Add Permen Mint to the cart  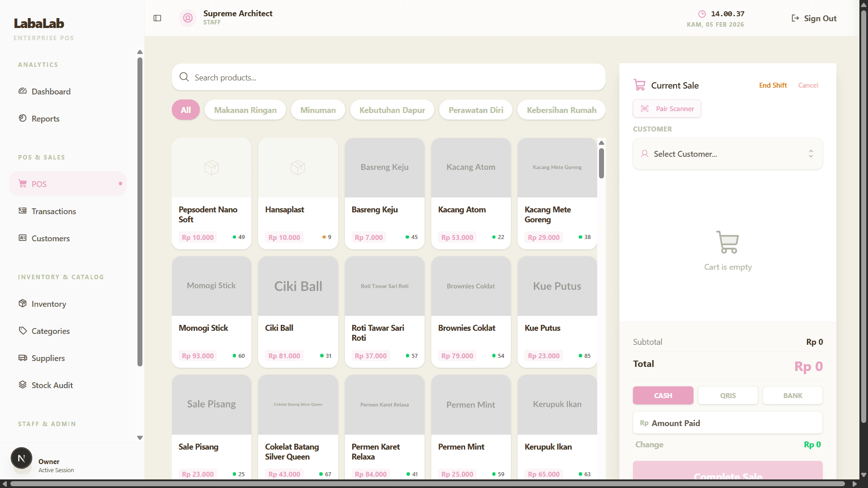[471, 427]
